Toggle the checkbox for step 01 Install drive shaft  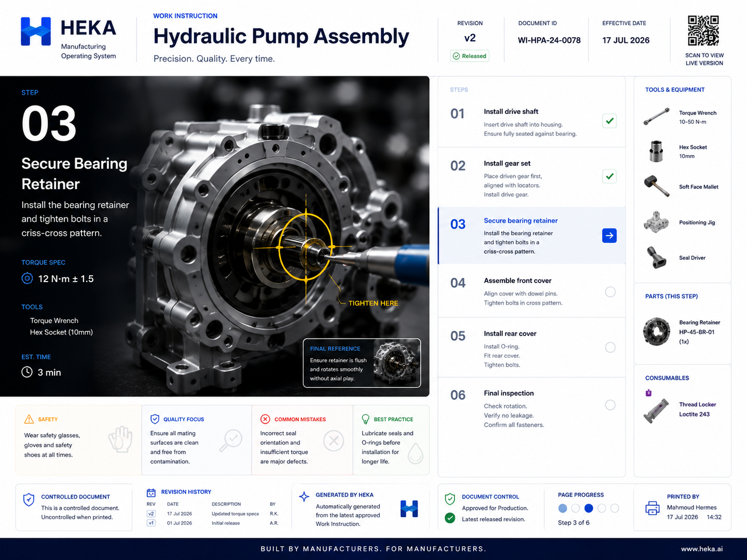click(x=609, y=121)
